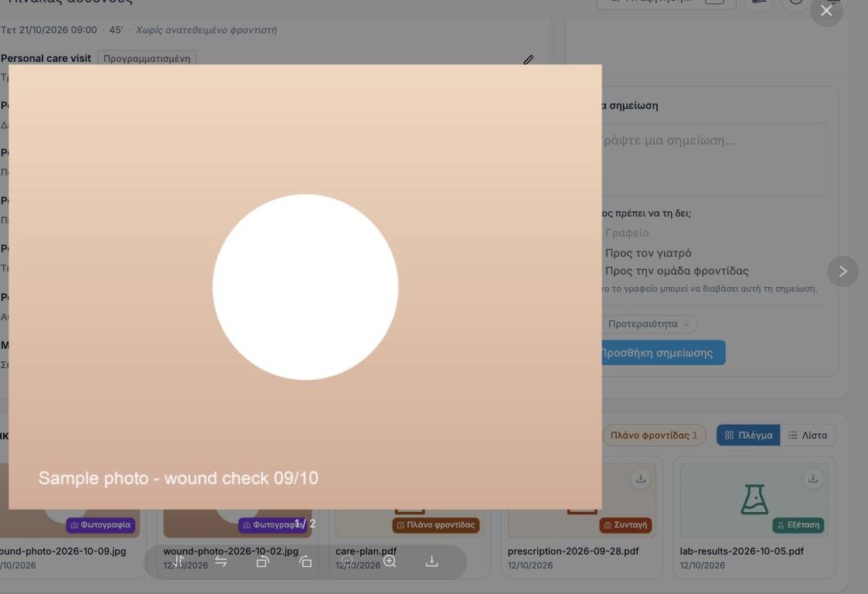Click the 'prescription-2026-09-28.pdf' file name
868x594 pixels.
click(x=573, y=551)
